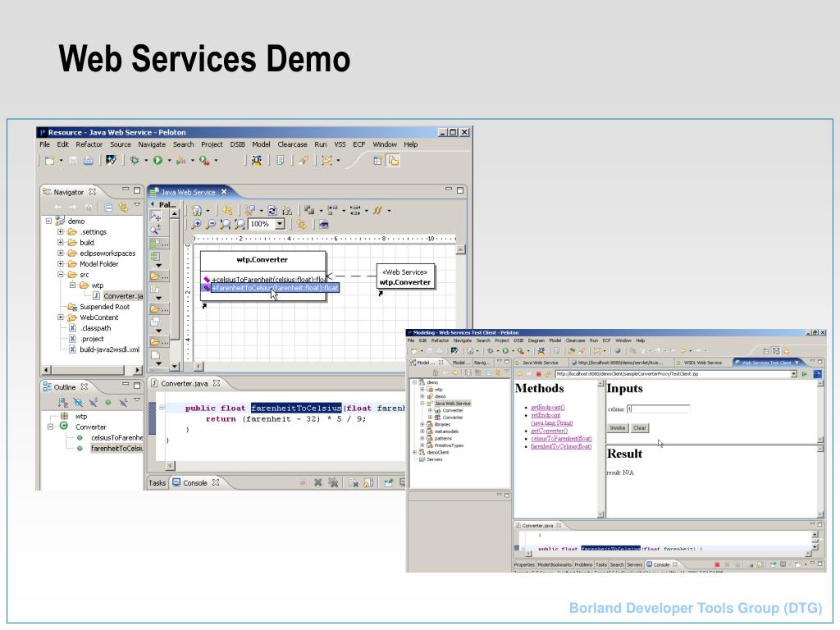Select the .classpath file in the Navigator
The height and width of the screenshot is (630, 840).
(x=90, y=328)
